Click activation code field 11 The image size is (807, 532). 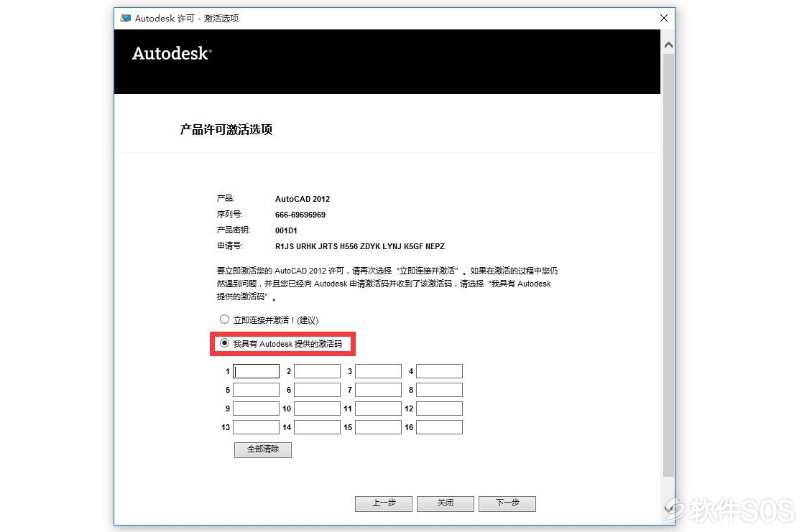coord(378,409)
